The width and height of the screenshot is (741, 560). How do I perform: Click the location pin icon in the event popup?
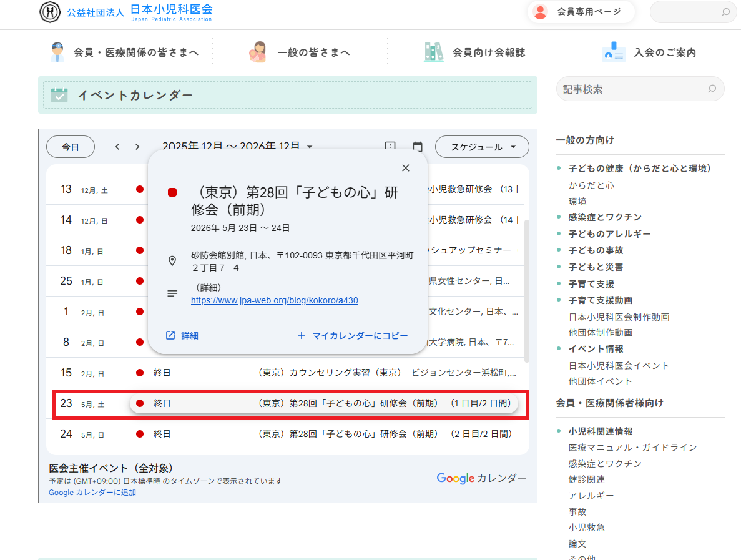point(172,261)
